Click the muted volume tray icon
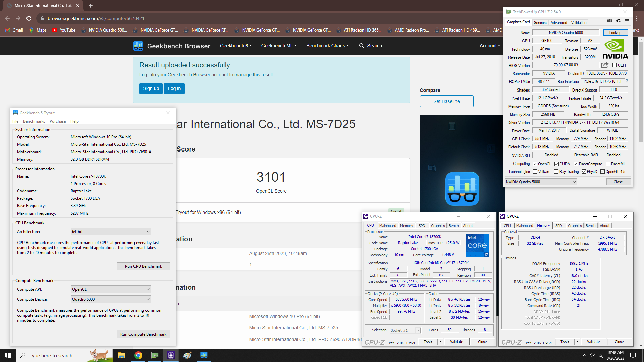Screen dimensions: 644x362 592,355
